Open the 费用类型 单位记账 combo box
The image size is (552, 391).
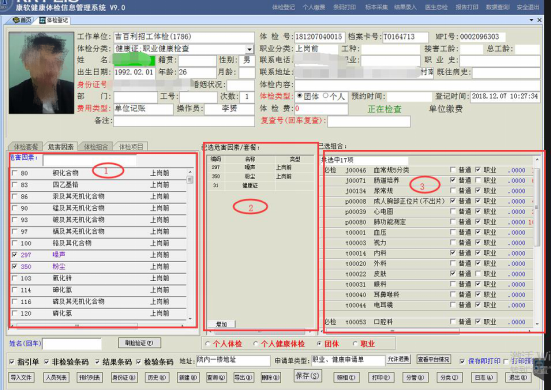click(143, 108)
